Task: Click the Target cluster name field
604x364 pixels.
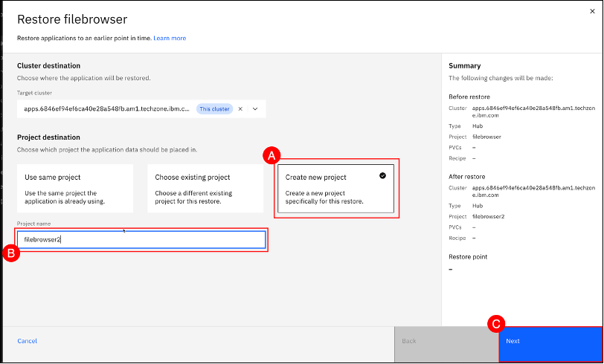Action: pos(106,108)
